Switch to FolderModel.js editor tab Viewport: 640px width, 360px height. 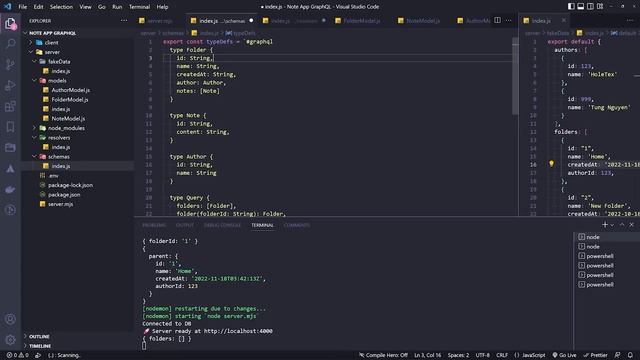click(x=361, y=20)
